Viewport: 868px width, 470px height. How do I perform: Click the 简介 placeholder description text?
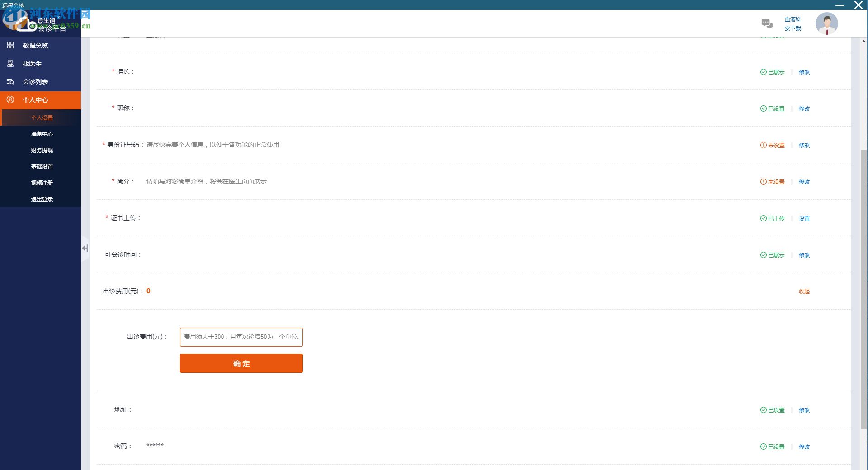(x=207, y=181)
